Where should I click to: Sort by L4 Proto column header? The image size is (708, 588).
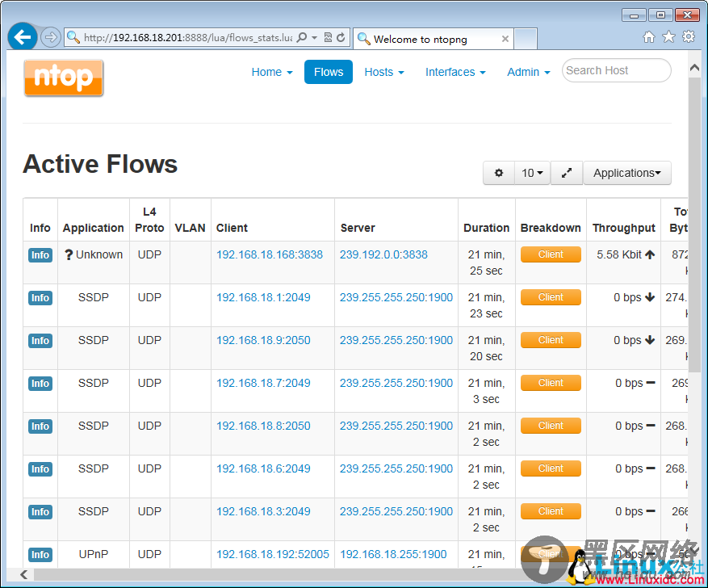tap(149, 220)
